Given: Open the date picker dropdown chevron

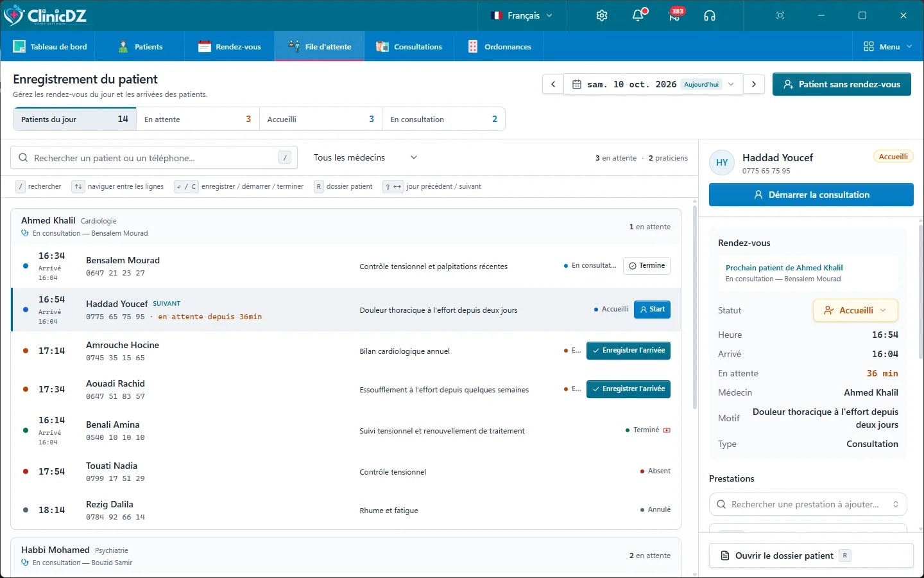Looking at the screenshot, I should pyautogui.click(x=731, y=84).
